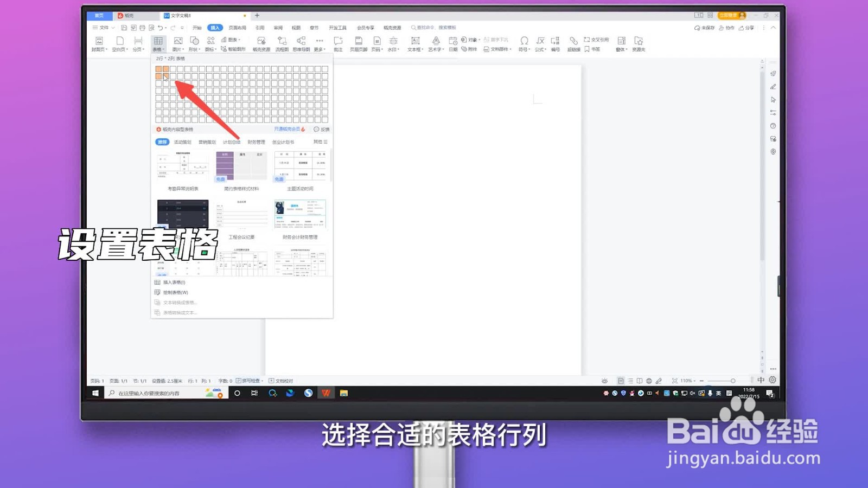Insert a 流程图 flowchart
Image resolution: width=868 pixels, height=488 pixels.
click(282, 44)
